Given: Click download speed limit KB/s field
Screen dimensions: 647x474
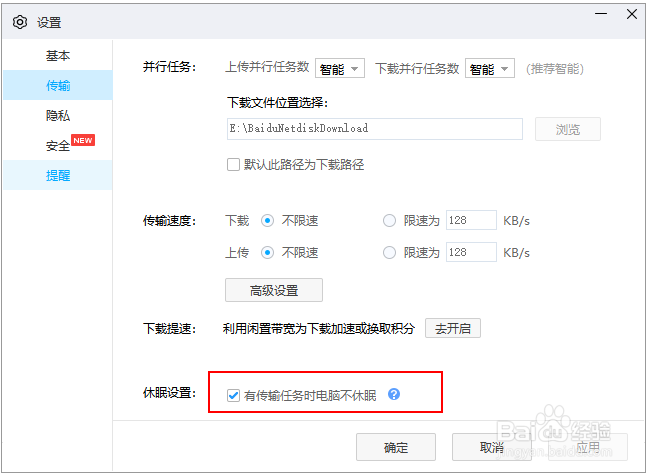Looking at the screenshot, I should [471, 220].
